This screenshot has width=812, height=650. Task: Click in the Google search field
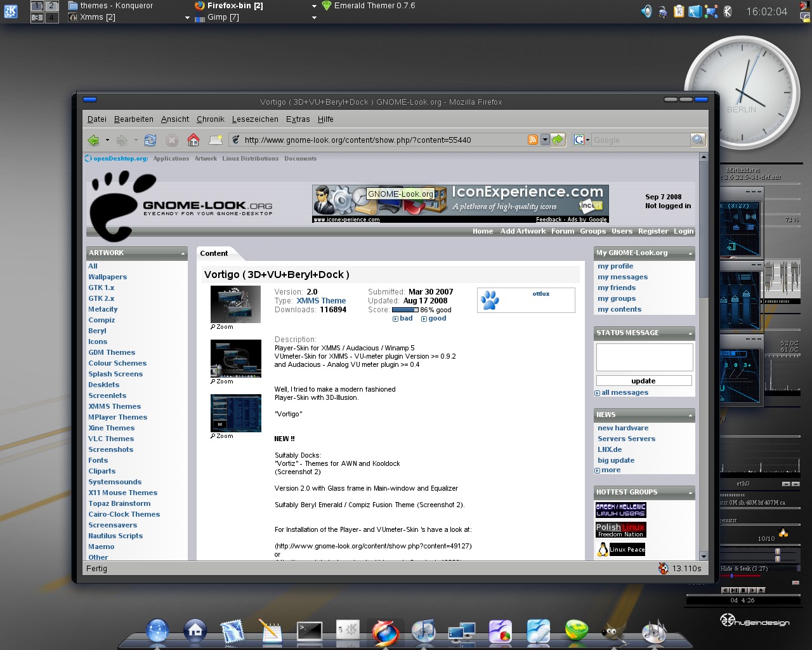640,140
